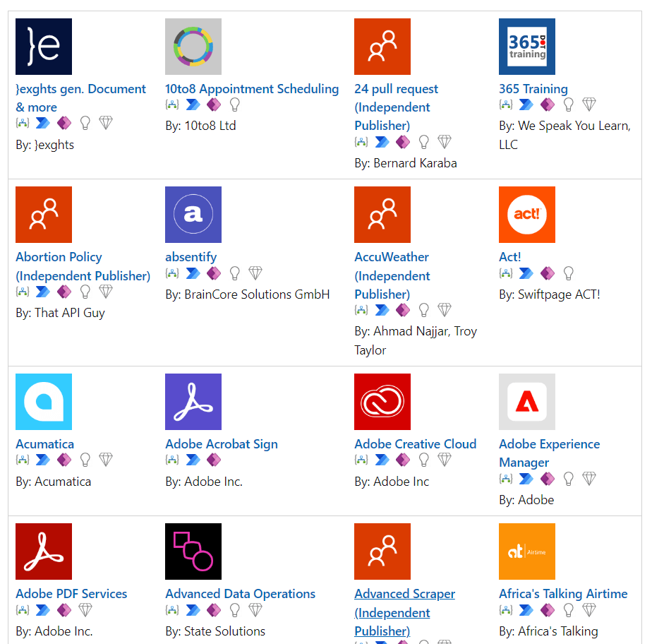Click the lightbulb icon under 365 Training

(x=568, y=104)
